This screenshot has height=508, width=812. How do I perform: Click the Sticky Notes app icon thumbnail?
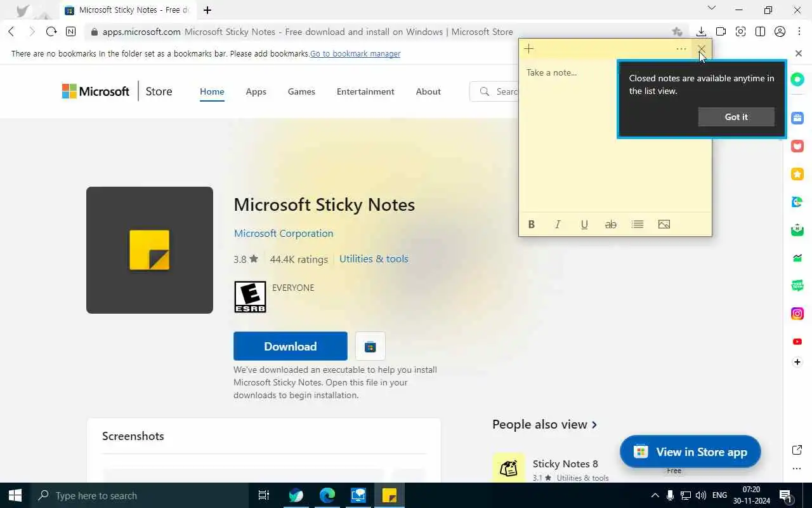coord(150,250)
